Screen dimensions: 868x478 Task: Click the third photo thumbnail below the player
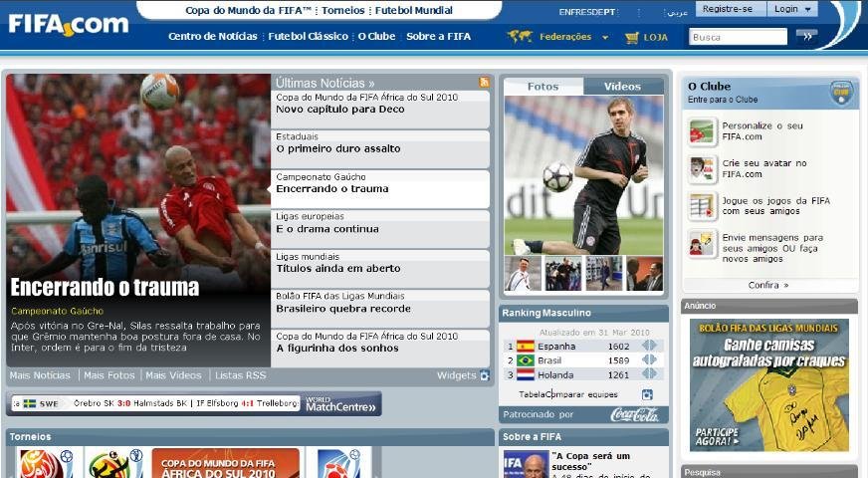(x=604, y=274)
